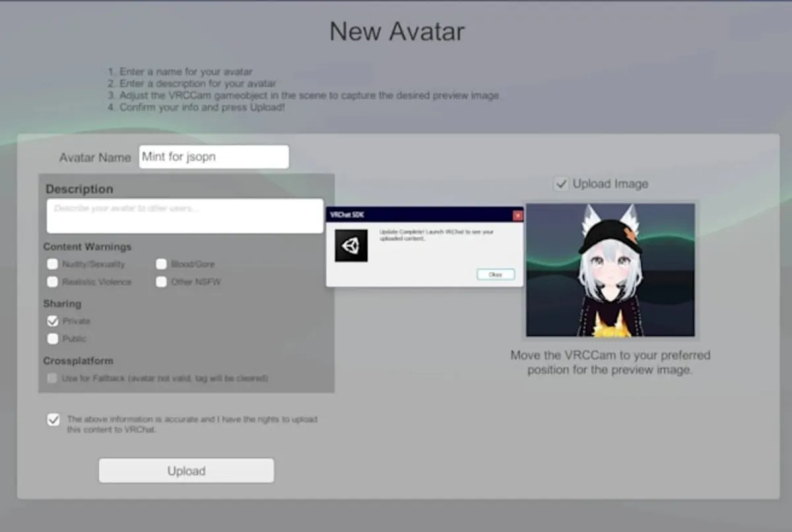Click step 4 'Confirm your info' text
The image size is (792, 532).
pos(197,107)
